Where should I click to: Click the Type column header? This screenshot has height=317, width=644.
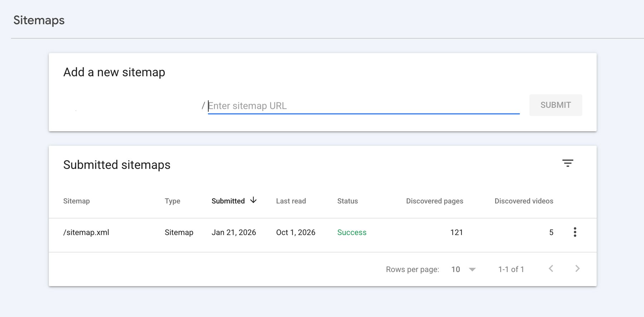[x=172, y=201]
